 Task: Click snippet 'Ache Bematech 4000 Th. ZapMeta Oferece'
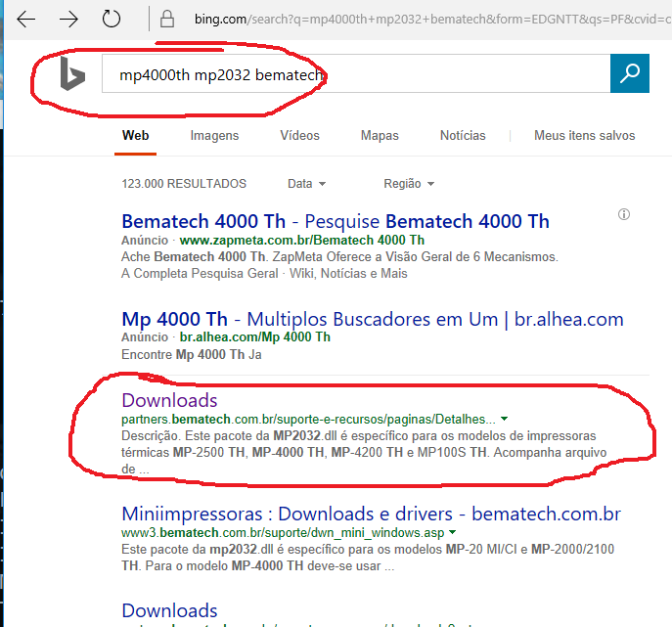tap(339, 256)
